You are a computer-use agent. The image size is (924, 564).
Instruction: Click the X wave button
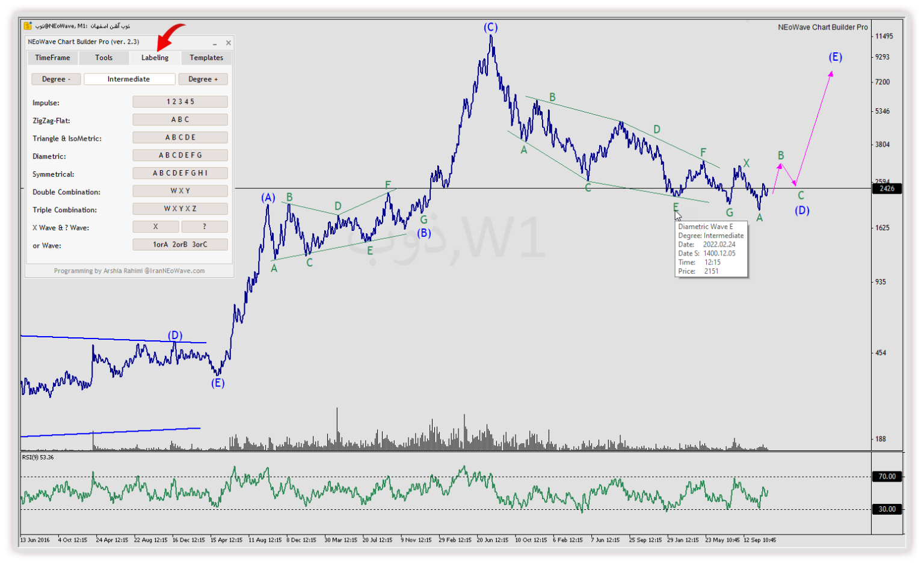(x=155, y=227)
